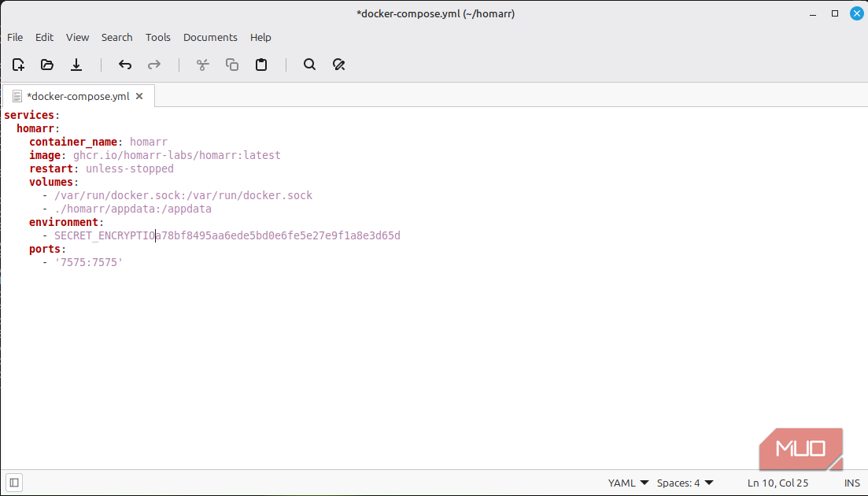
Task: Open the Documents menu
Action: 210,38
